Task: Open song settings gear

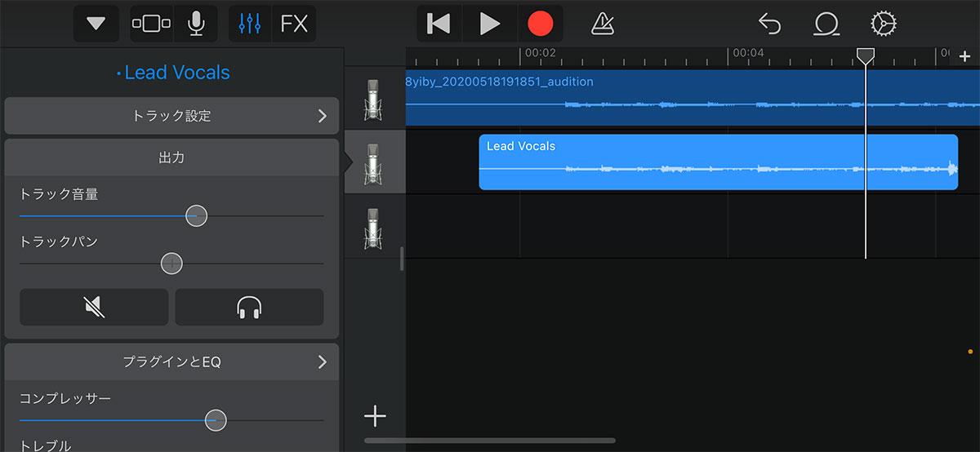Action: pos(883,24)
